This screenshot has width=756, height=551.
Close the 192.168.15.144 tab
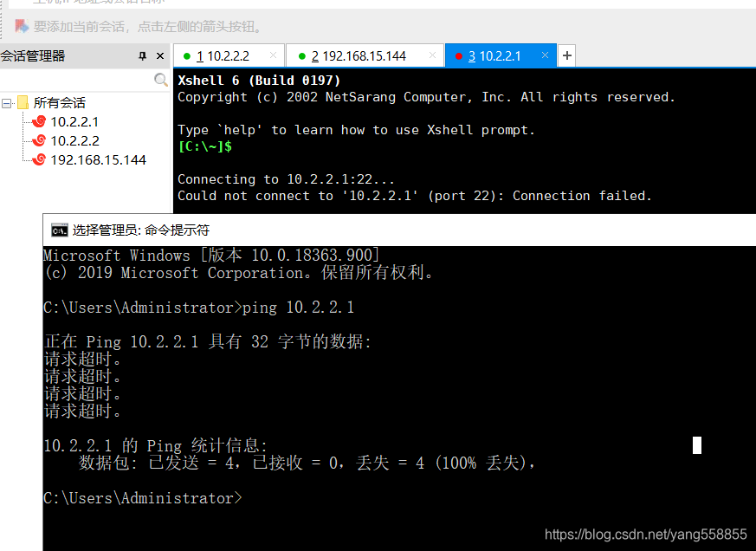click(x=432, y=55)
